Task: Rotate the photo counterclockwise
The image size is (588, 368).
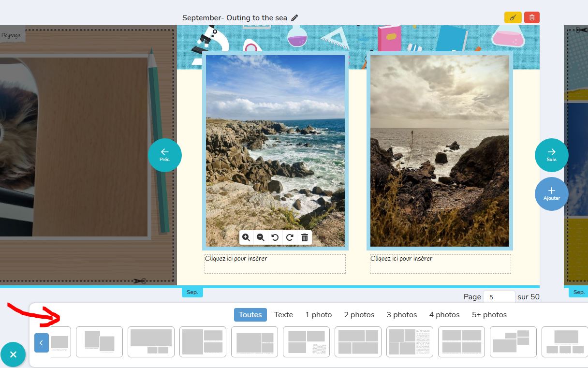Action: (x=275, y=237)
